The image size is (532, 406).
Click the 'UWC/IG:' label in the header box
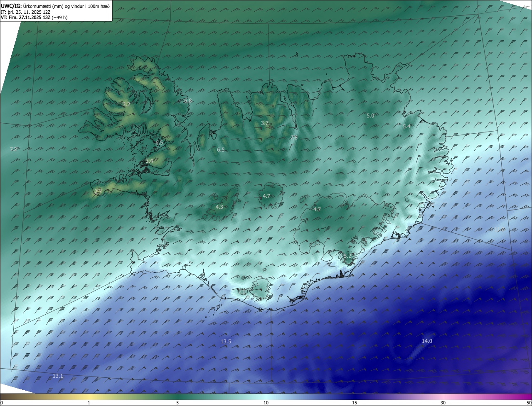(11, 6)
